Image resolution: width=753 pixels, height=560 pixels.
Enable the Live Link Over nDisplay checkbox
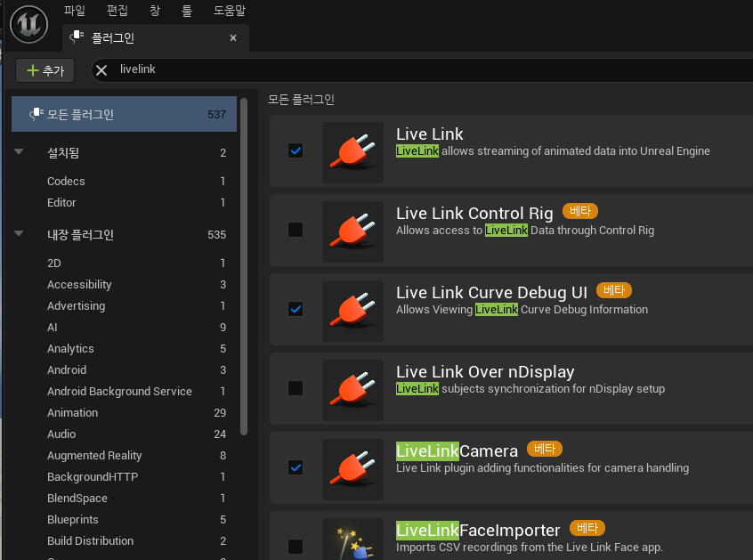pyautogui.click(x=296, y=388)
